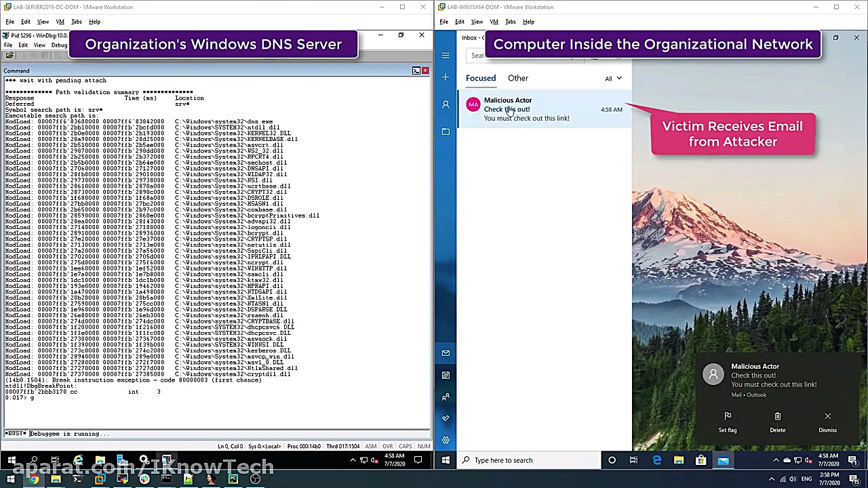Screen dimensions: 868x488
Task: Open Task View on Windows 10 guest taskbar
Action: tap(633, 460)
